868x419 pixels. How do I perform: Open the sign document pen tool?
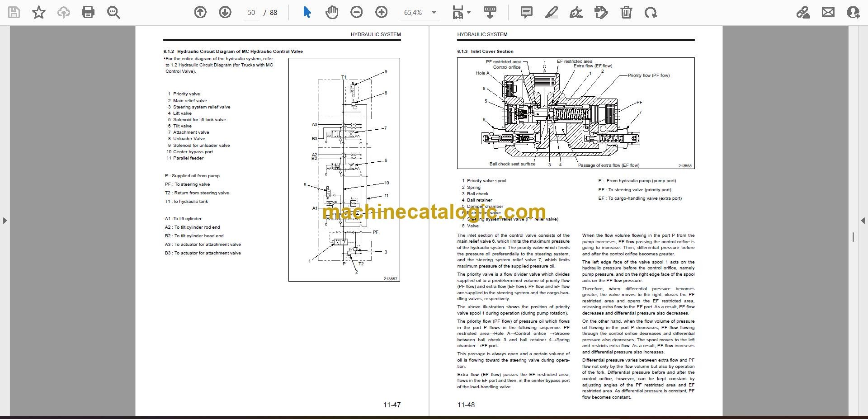pyautogui.click(x=576, y=12)
